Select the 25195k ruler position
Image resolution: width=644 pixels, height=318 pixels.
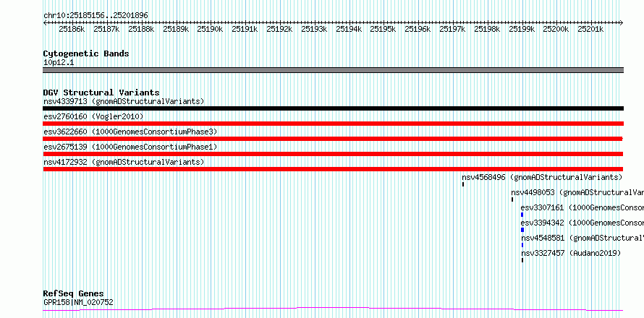383,29
